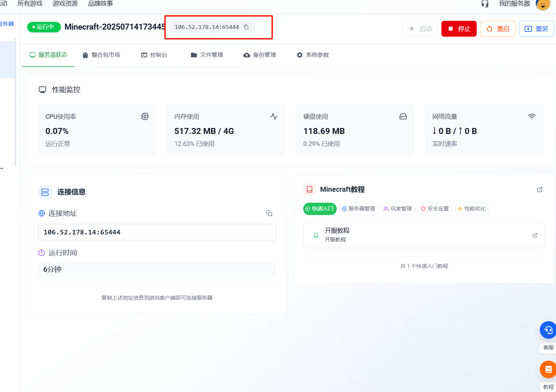
Task: Click the headset support icon in top bar
Action: [x=485, y=4]
